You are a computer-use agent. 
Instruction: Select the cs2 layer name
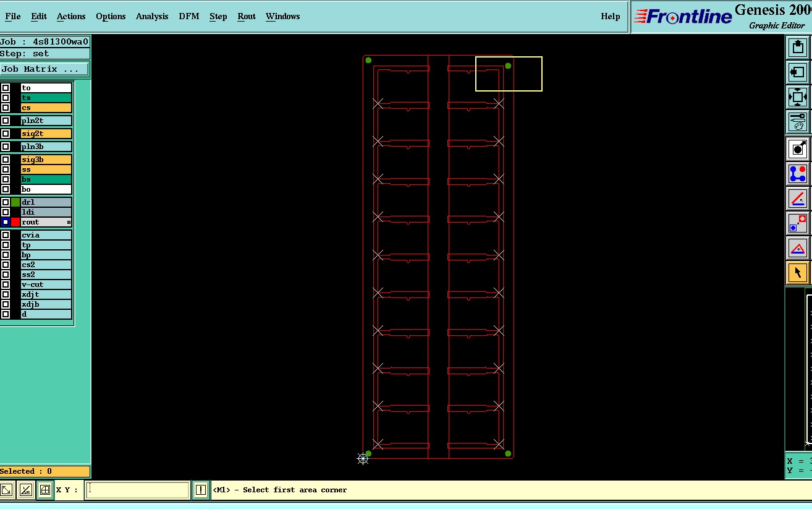pos(46,265)
